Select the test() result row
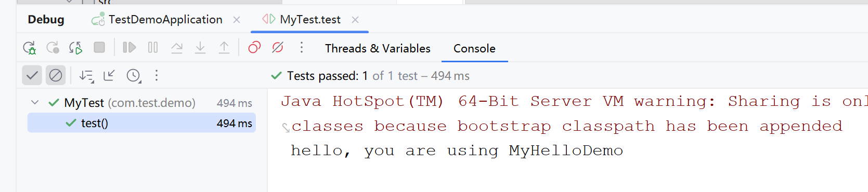Image resolution: width=868 pixels, height=192 pixels. (x=141, y=123)
